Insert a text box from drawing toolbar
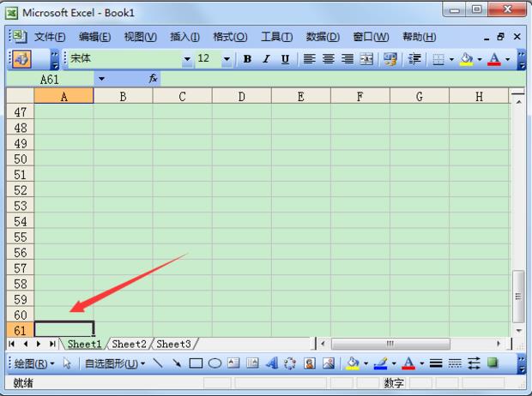 pyautogui.click(x=233, y=363)
